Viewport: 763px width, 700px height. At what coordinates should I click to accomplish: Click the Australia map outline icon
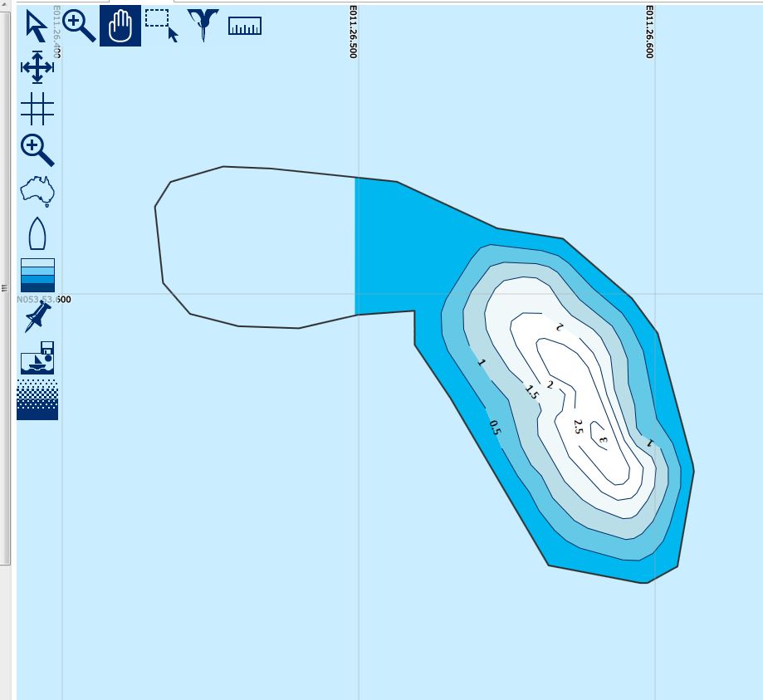pos(37,192)
